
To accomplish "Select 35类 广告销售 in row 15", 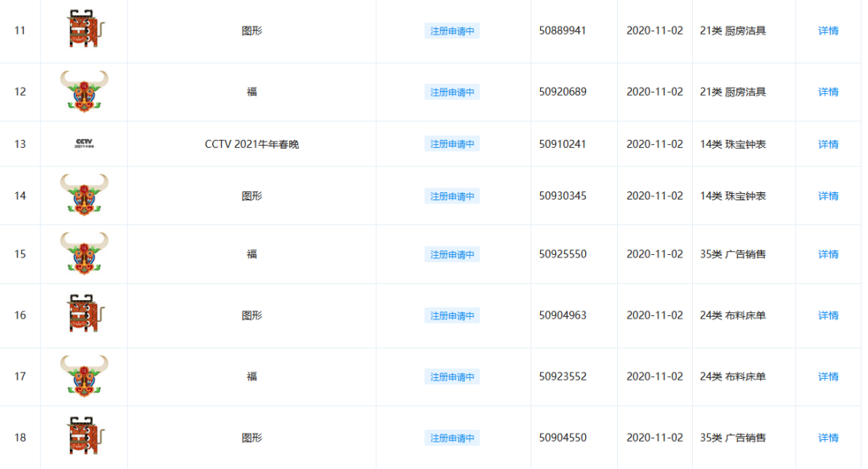I will pos(733,254).
